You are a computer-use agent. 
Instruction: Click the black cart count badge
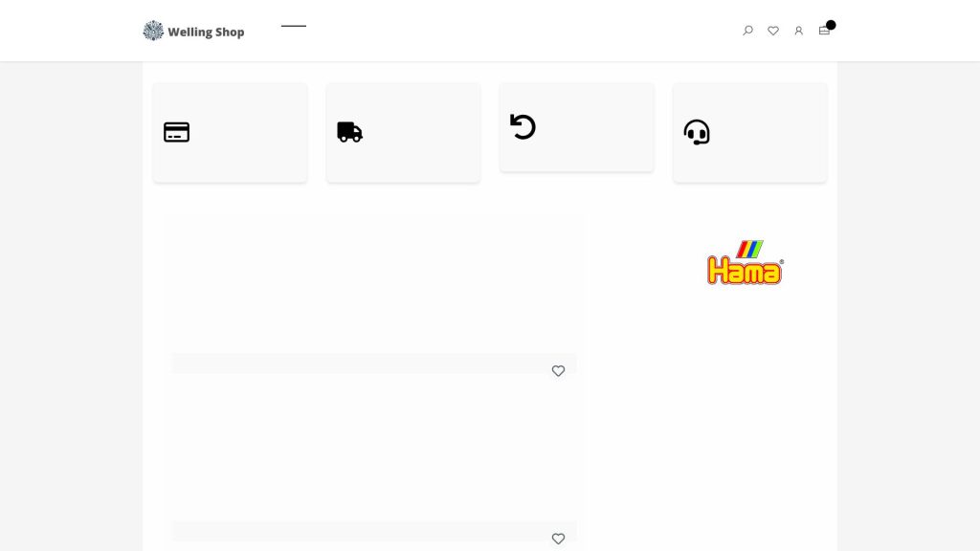click(831, 25)
